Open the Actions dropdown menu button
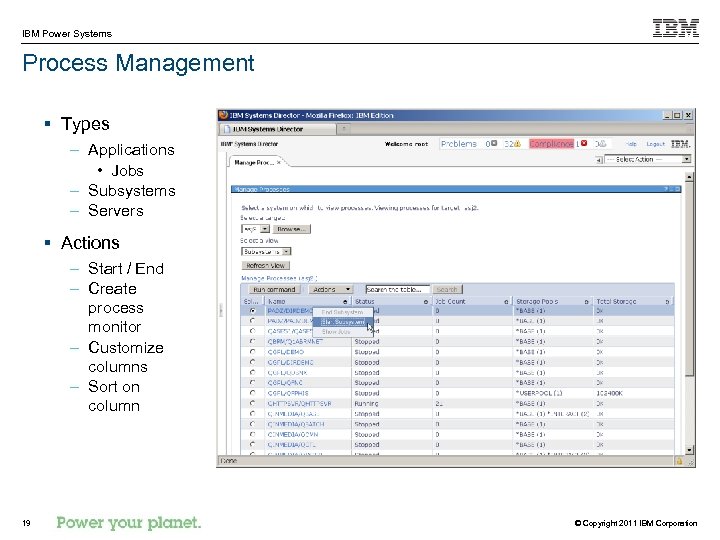This screenshot has width=720, height=540. 331,289
